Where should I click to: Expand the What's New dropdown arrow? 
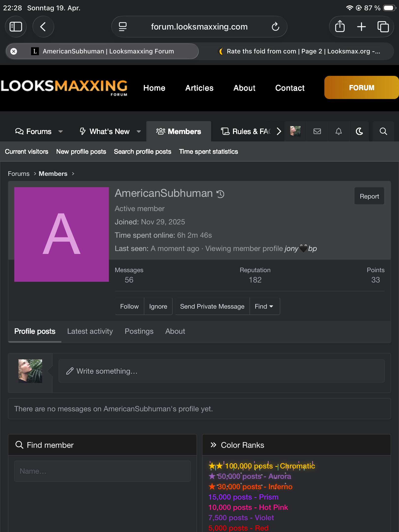tap(139, 132)
